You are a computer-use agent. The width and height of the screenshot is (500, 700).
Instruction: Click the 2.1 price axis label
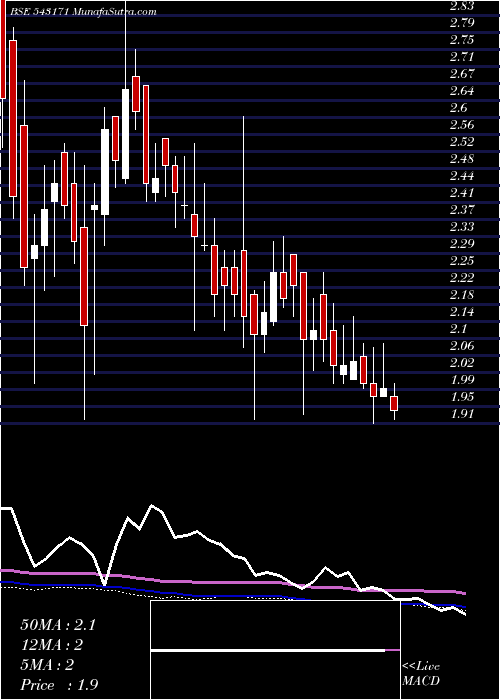457,329
